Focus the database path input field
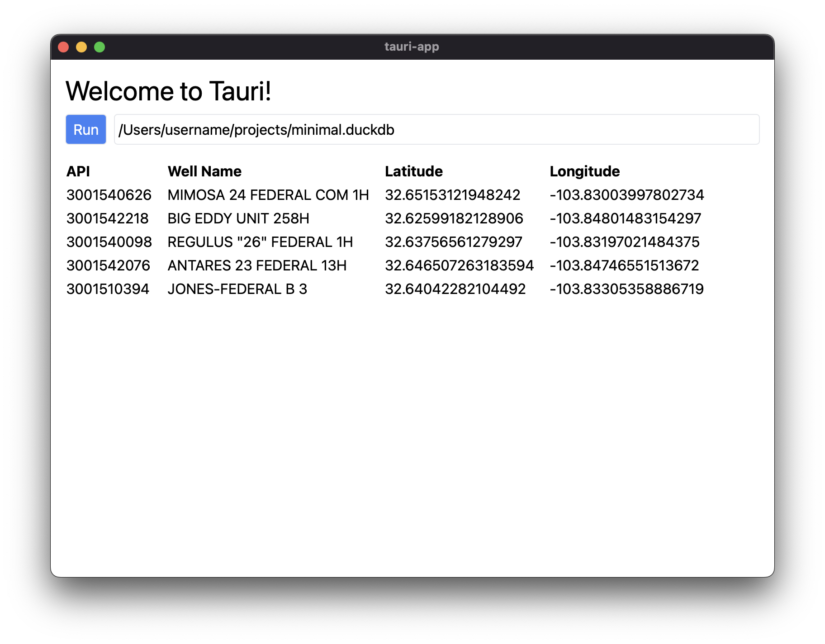The height and width of the screenshot is (644, 825). (x=436, y=130)
